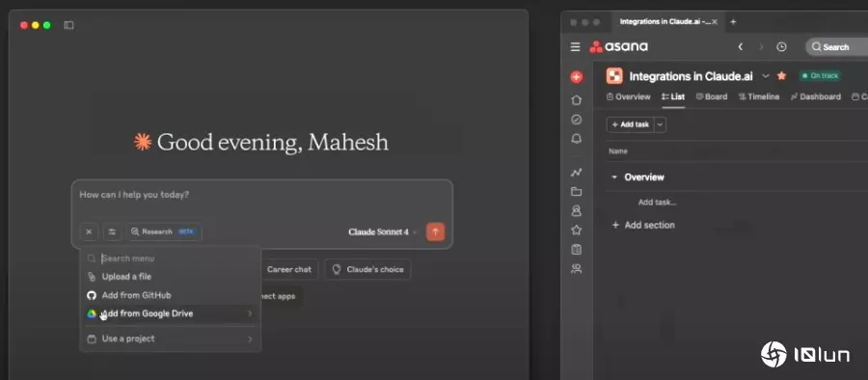The width and height of the screenshot is (868, 380).
Task: Click Asana hamburger menu icon
Action: [x=575, y=47]
